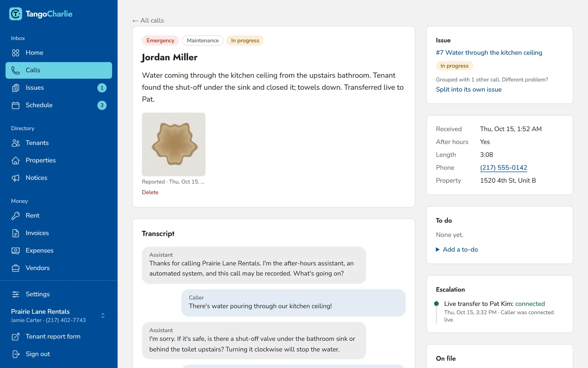This screenshot has height=368, width=588.
Task: Click the Reported · Thu, Oct 15 caption
Action: pyautogui.click(x=173, y=182)
